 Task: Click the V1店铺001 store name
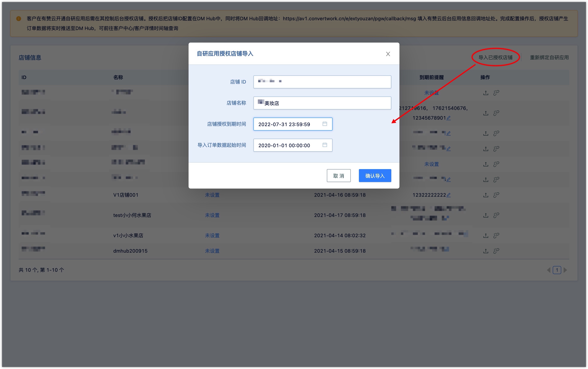coord(126,195)
